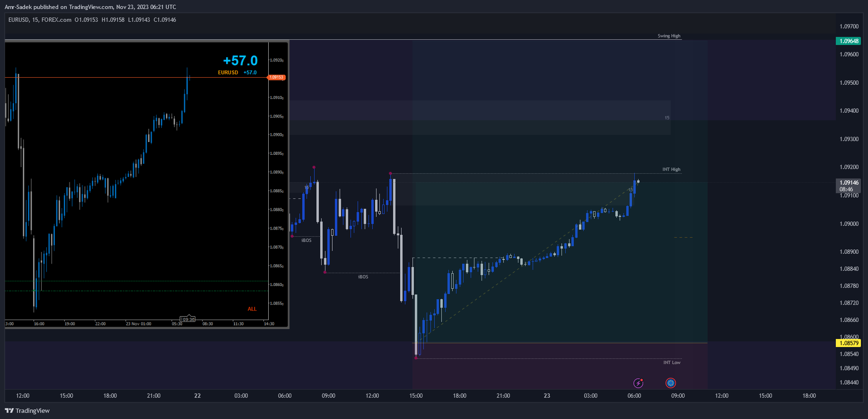
Task: Click the 1.0920 inset price axis label
Action: click(x=277, y=60)
